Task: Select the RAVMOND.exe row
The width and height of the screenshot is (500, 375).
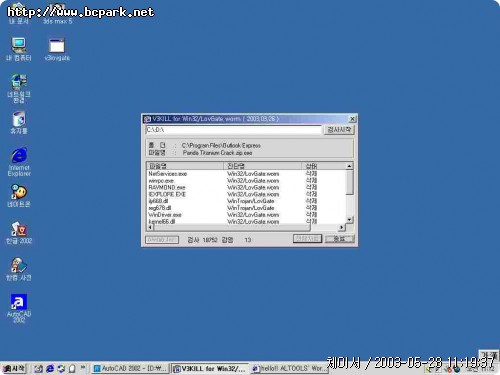Action: (246, 187)
